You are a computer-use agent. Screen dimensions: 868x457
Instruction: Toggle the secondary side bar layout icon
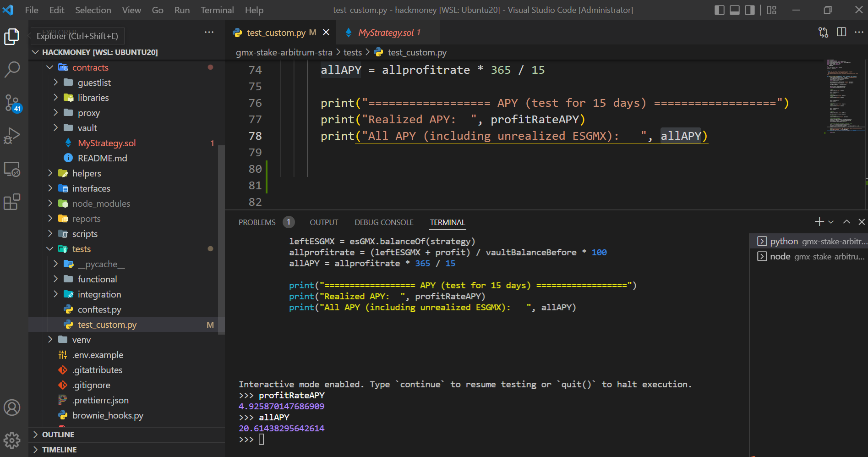click(x=750, y=10)
